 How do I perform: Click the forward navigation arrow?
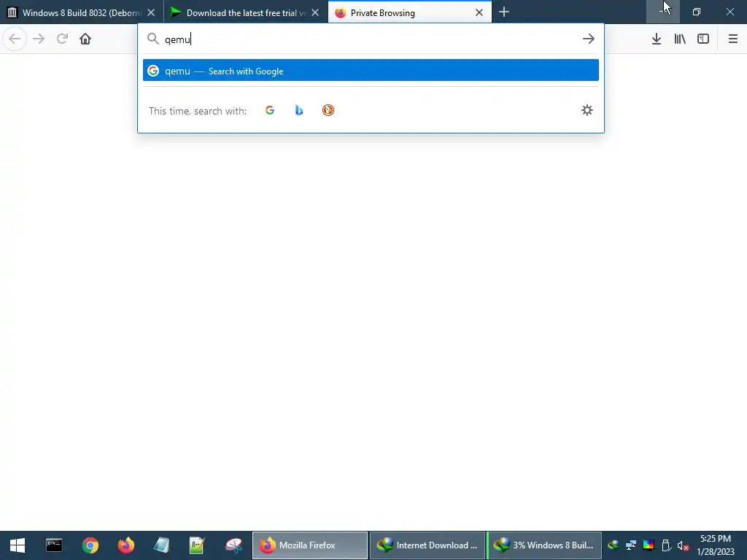(39, 39)
